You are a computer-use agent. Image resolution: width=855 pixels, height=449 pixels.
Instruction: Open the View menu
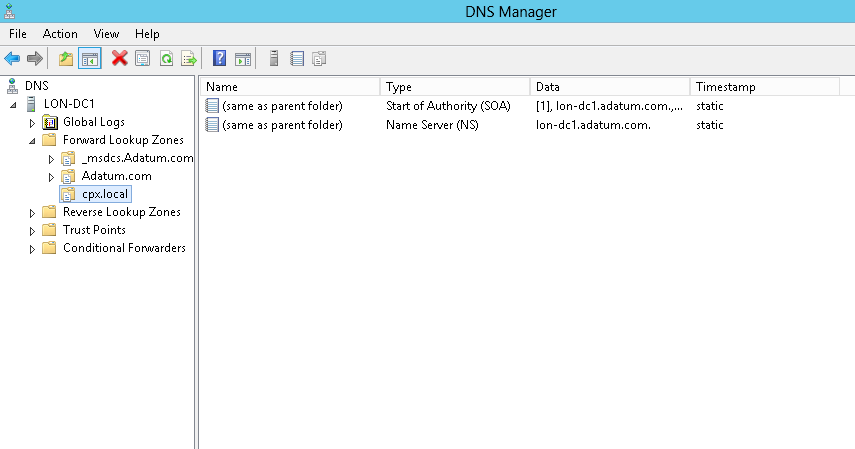click(x=106, y=34)
